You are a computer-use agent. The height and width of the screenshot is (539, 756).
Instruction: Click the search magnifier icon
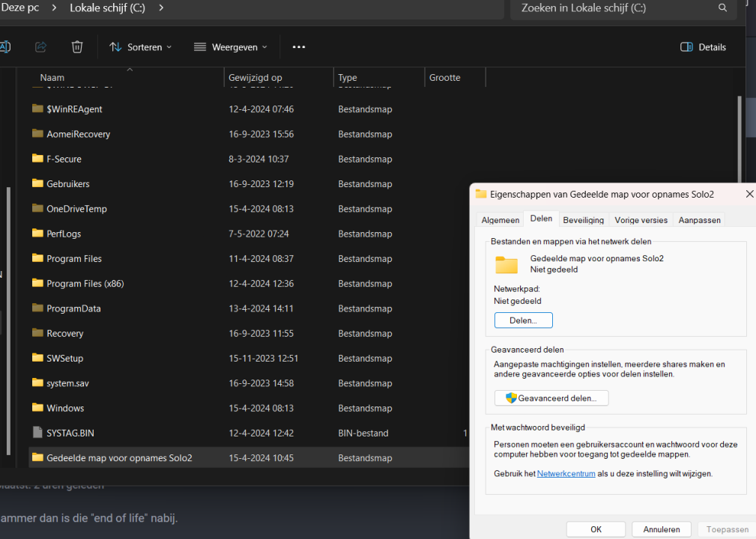pos(722,8)
